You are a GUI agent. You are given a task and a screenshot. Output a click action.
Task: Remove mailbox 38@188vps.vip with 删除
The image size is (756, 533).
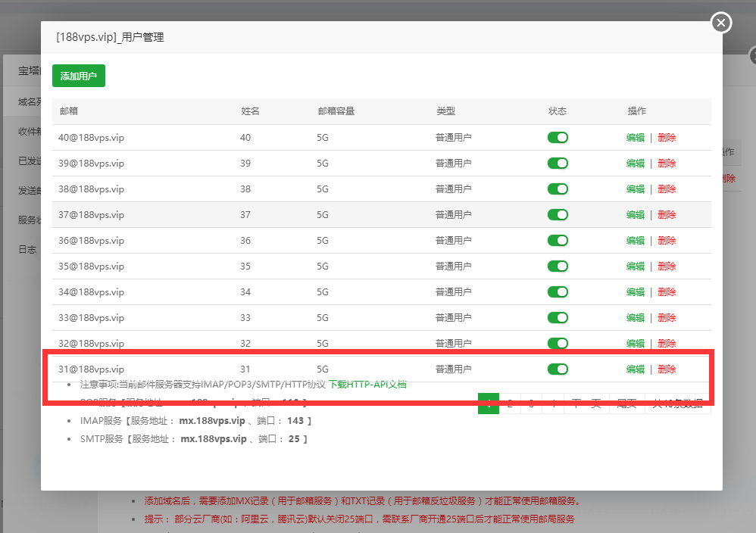667,189
